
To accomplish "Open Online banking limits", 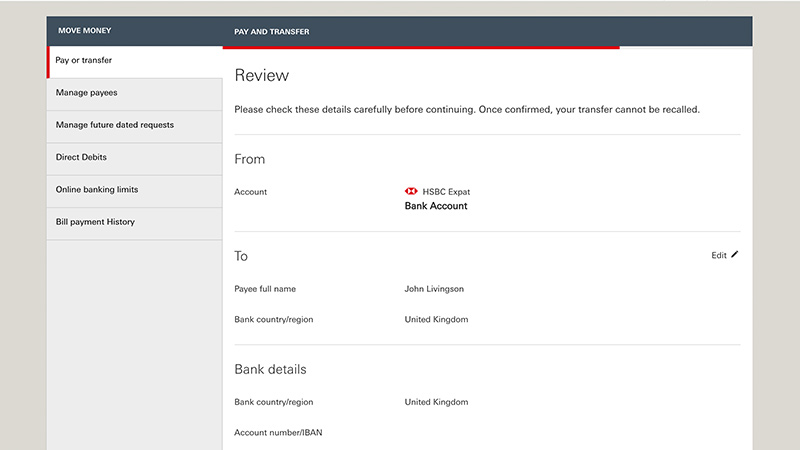I will [x=135, y=191].
